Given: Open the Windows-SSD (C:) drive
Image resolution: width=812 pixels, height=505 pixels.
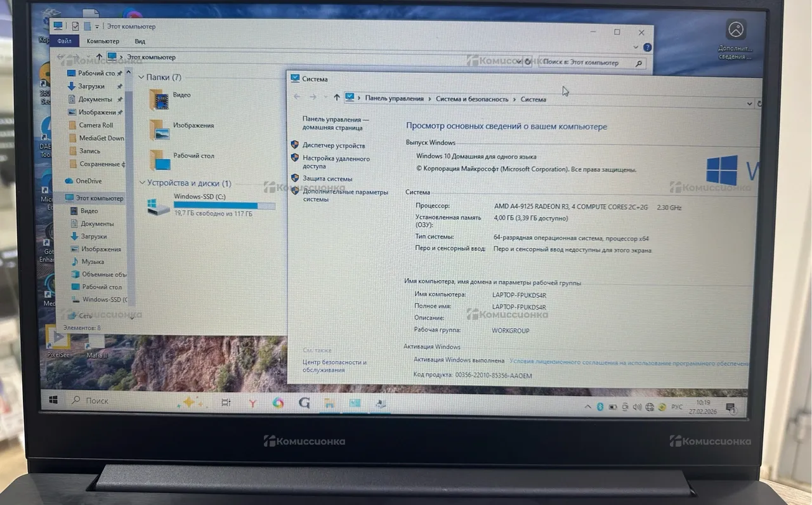Looking at the screenshot, I should [x=159, y=205].
